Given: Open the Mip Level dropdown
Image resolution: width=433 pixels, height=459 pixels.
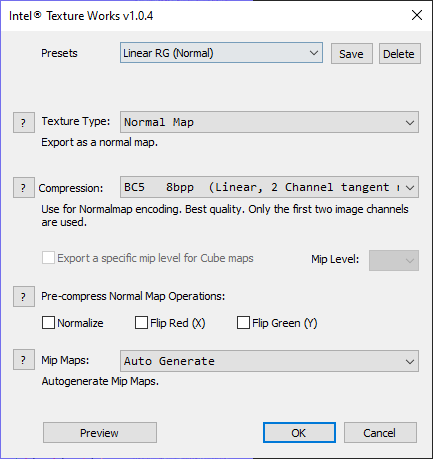Looking at the screenshot, I should click(394, 260).
